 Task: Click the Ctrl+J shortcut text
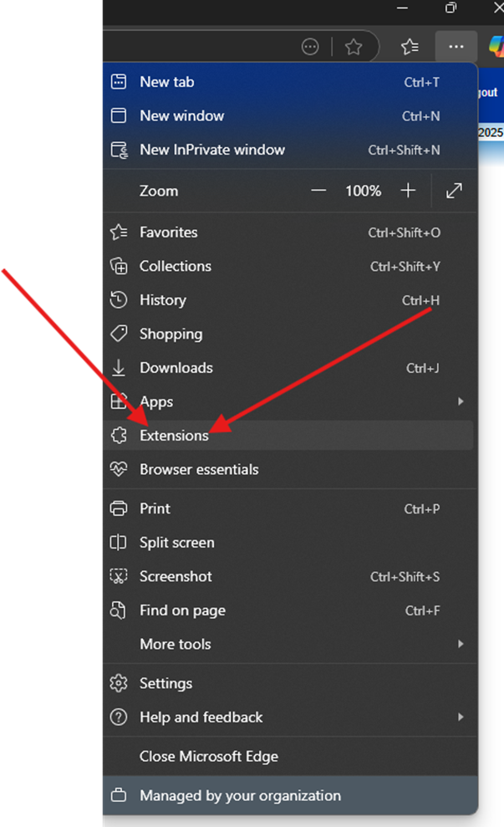click(x=422, y=368)
